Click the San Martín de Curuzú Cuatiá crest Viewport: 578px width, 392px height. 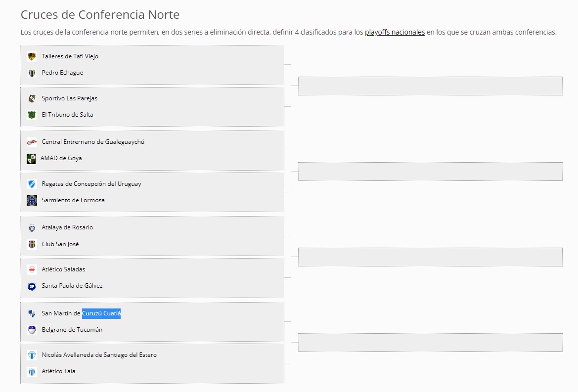click(32, 313)
